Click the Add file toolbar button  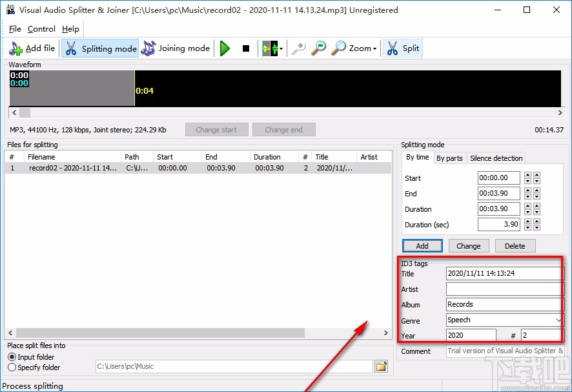coord(32,48)
